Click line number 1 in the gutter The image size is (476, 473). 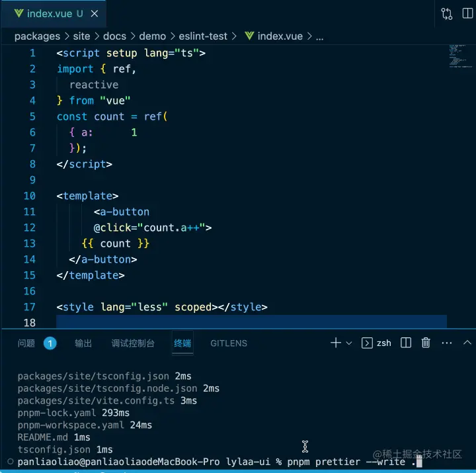click(x=32, y=53)
